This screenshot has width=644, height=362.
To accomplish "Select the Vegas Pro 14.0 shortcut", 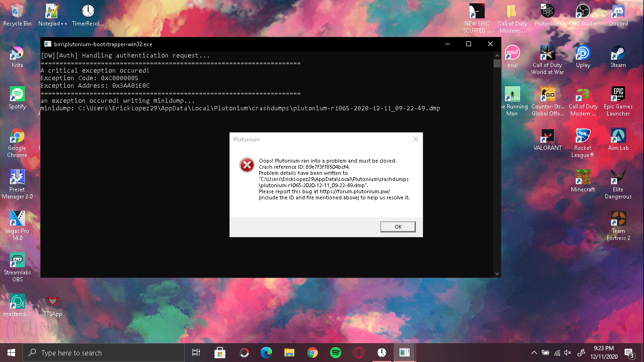I will [17, 226].
